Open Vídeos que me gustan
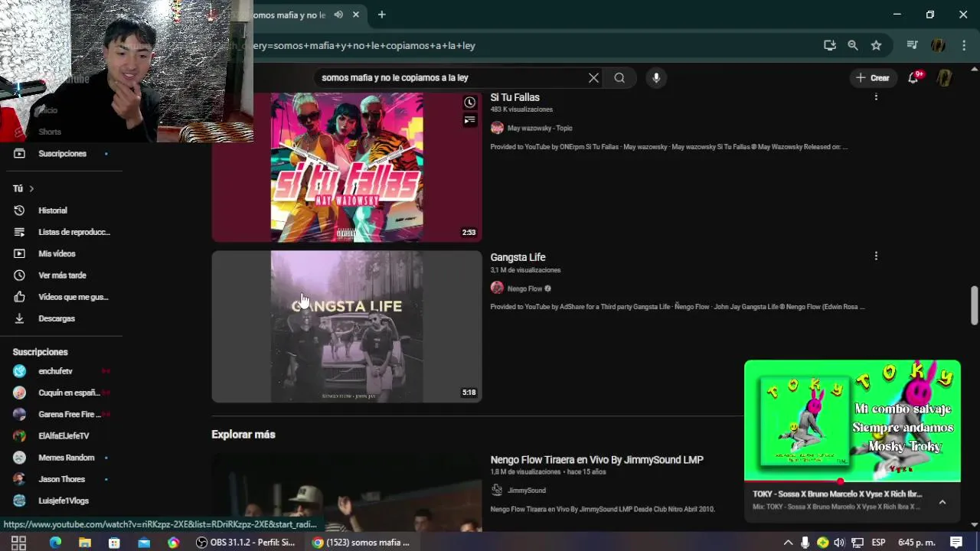Image resolution: width=980 pixels, height=551 pixels. click(61, 297)
